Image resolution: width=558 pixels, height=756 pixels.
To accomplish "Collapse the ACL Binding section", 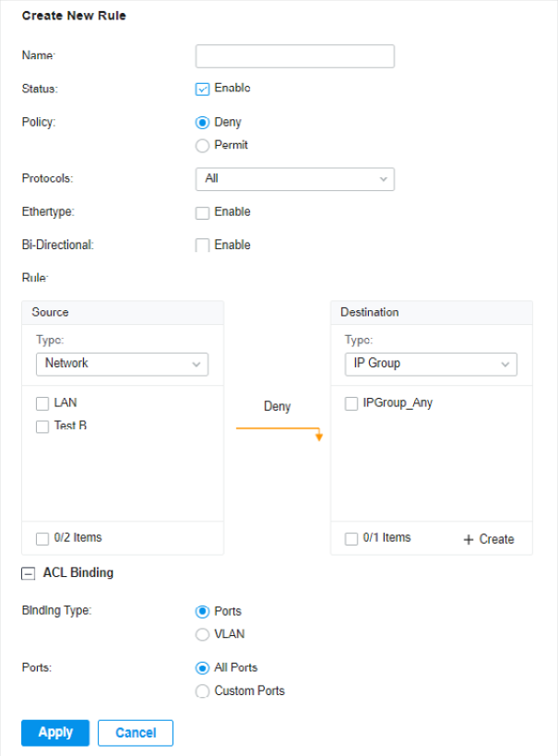I will pyautogui.click(x=29, y=573).
